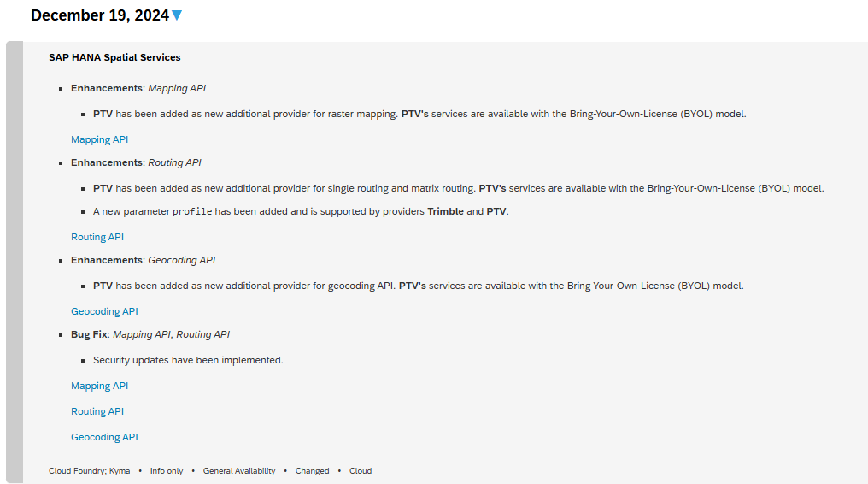Viewport: 868px width, 484px height.
Task: Select the General Availability footer tag
Action: pos(239,471)
